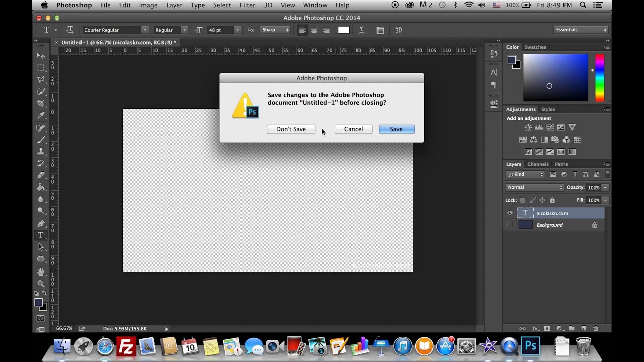This screenshot has width=644, height=362.
Task: Add a Levels adjustment
Action: [x=539, y=128]
